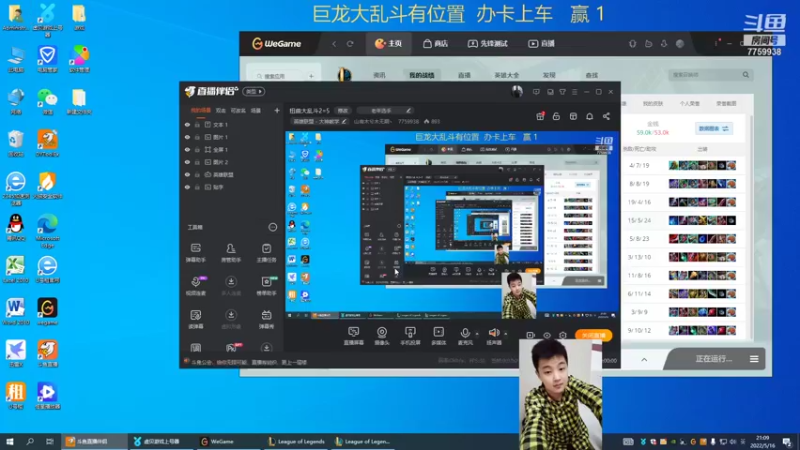Hide the 英雄联盟 source layer
The image size is (800, 450).
click(x=187, y=174)
